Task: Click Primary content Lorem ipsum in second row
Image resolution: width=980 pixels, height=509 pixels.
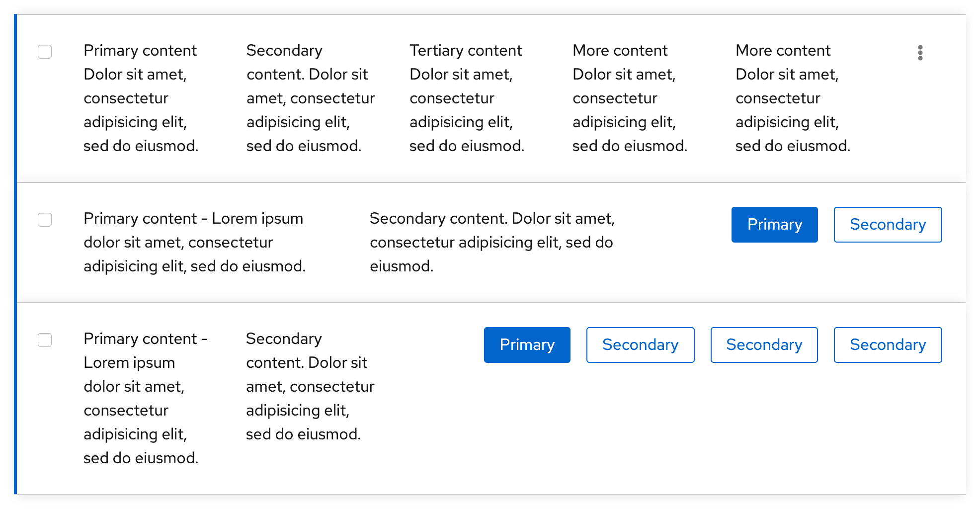Action: (194, 242)
